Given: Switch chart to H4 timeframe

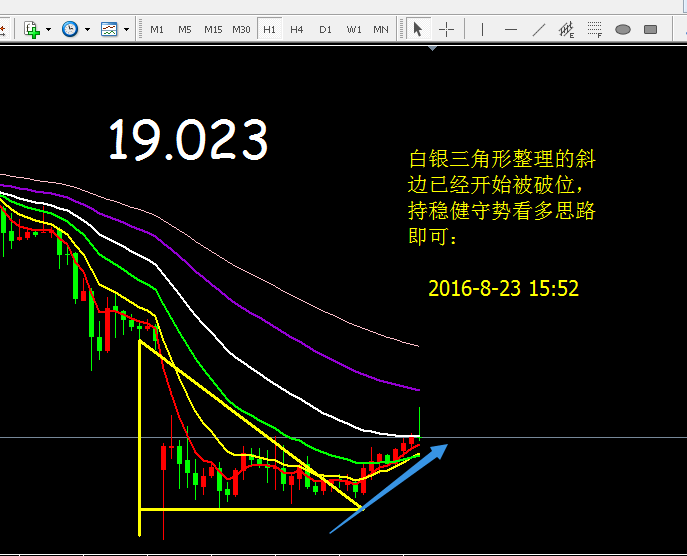Looking at the screenshot, I should pyautogui.click(x=297, y=30).
